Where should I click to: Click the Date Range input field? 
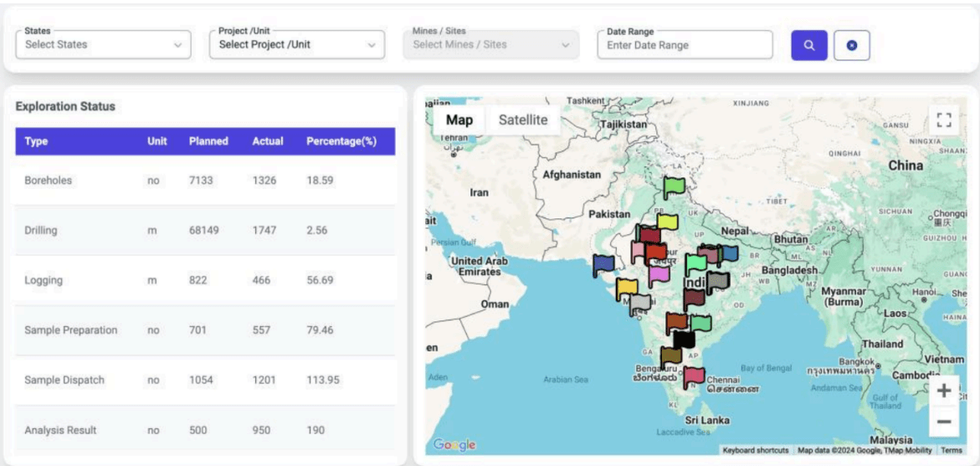click(685, 45)
